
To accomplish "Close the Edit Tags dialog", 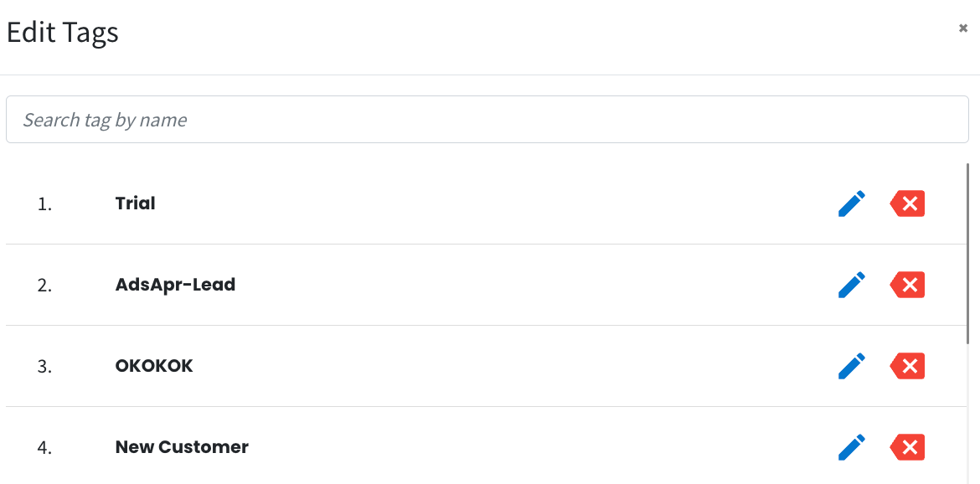I will [963, 28].
